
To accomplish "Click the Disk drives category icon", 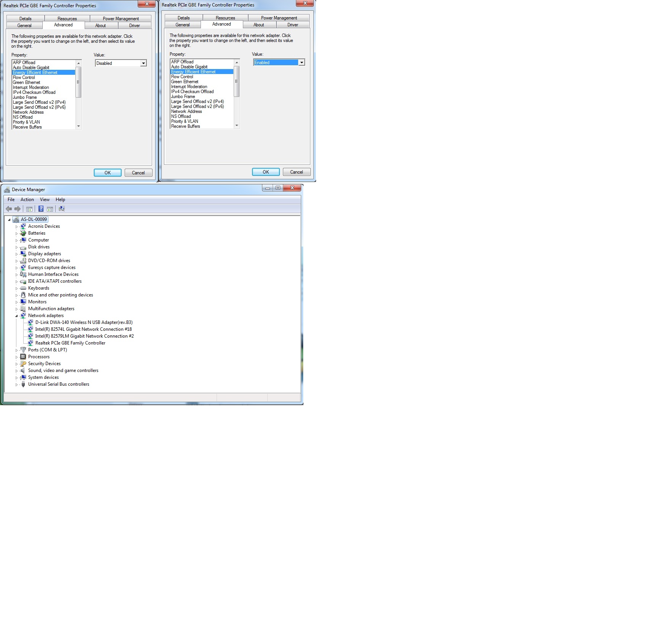I will coord(23,247).
